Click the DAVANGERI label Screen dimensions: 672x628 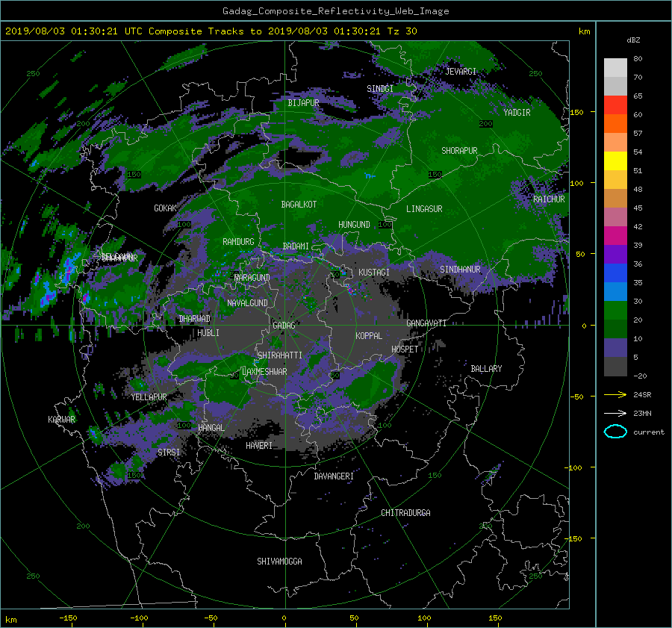pyautogui.click(x=334, y=476)
